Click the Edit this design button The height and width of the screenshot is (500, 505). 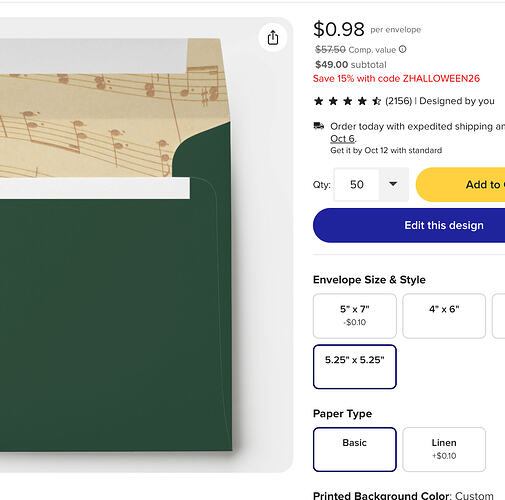[409, 225]
